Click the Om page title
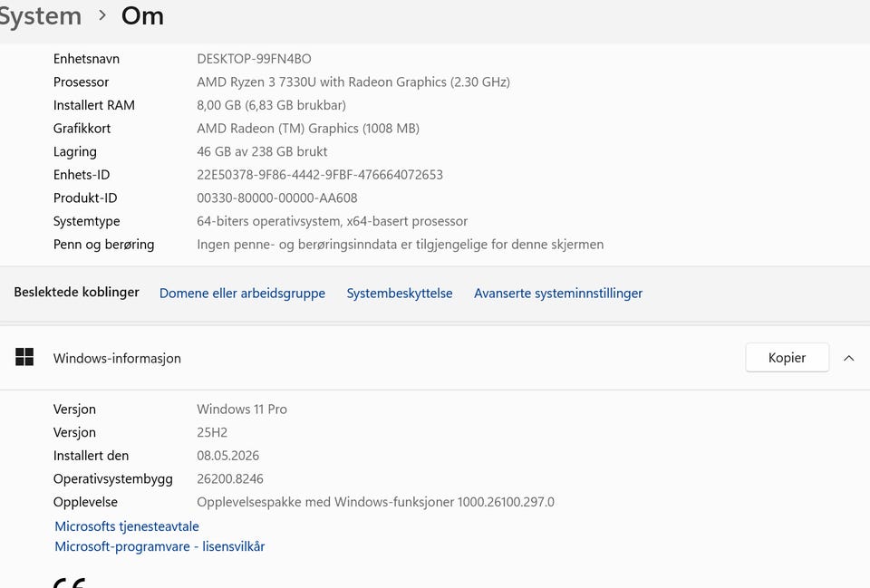Viewport: 870px width, 588px height. 142,16
